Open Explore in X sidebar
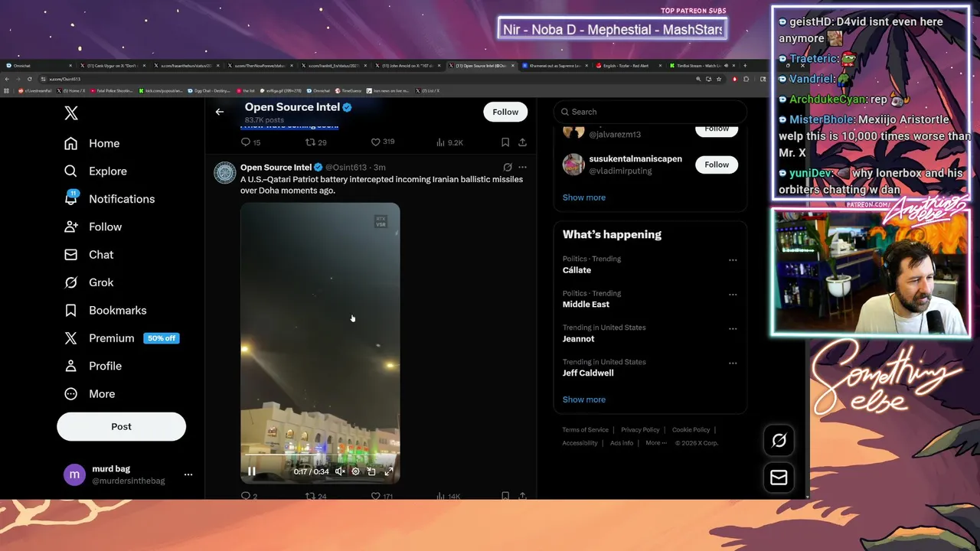 click(x=96, y=171)
